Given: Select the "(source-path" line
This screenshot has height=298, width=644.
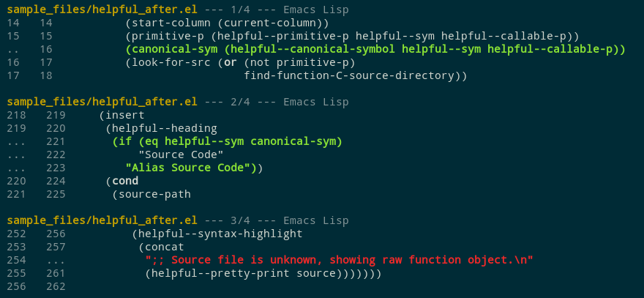Looking at the screenshot, I should click(151, 194).
